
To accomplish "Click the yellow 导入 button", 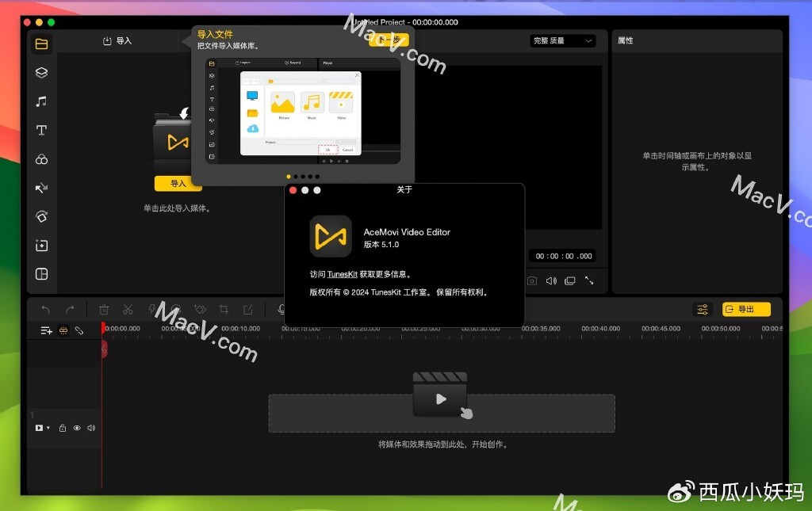I will pyautogui.click(x=178, y=184).
